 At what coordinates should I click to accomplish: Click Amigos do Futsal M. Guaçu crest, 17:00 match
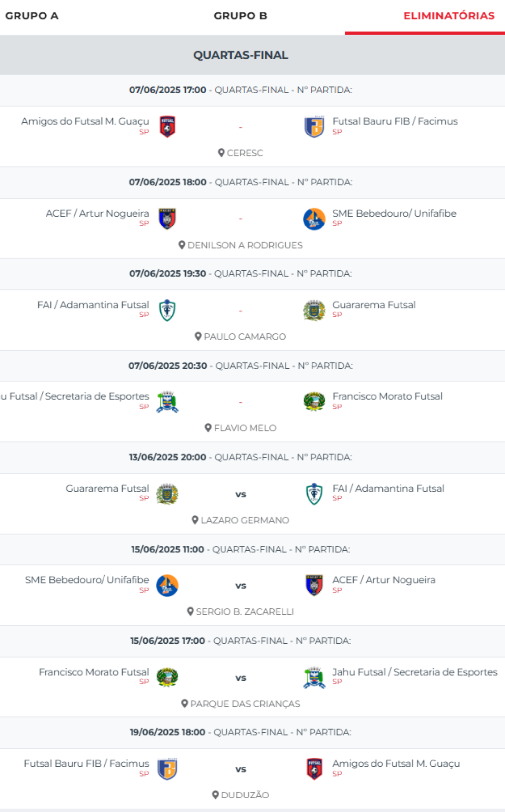click(x=167, y=127)
